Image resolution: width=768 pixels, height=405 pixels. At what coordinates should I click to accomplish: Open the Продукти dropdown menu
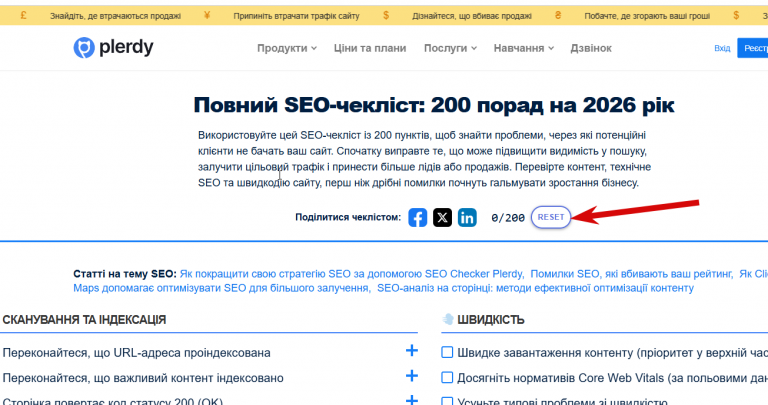pyautogui.click(x=287, y=48)
